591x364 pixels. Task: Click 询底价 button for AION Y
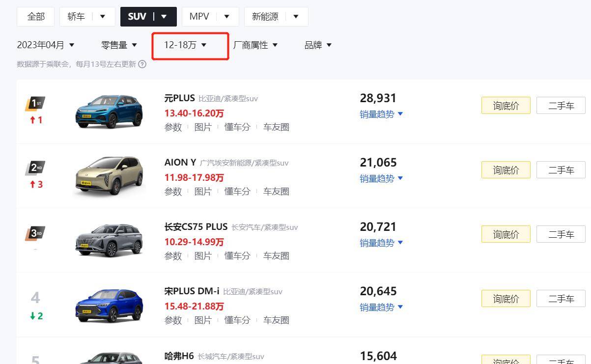tap(506, 169)
